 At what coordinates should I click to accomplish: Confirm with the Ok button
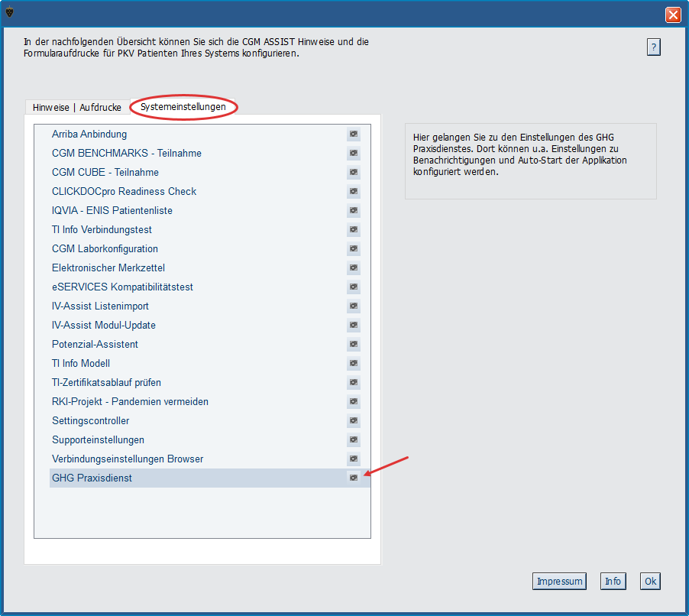(x=650, y=582)
